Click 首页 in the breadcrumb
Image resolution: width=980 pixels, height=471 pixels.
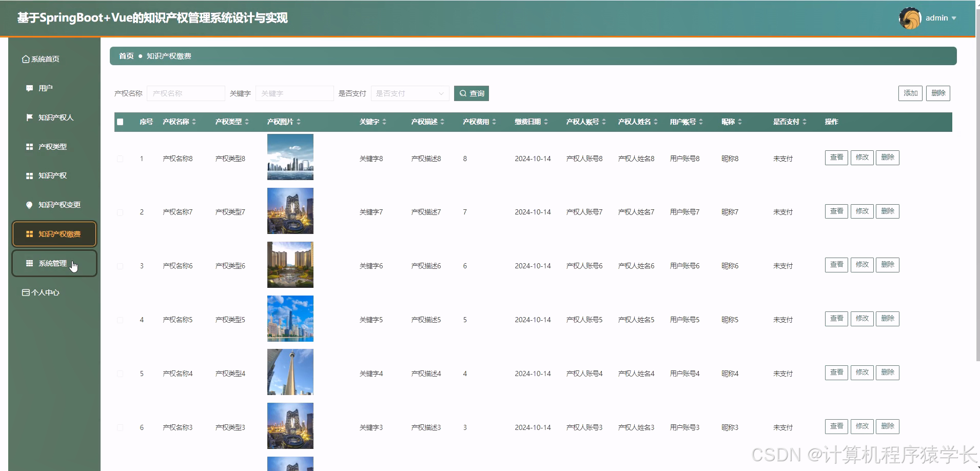[126, 55]
